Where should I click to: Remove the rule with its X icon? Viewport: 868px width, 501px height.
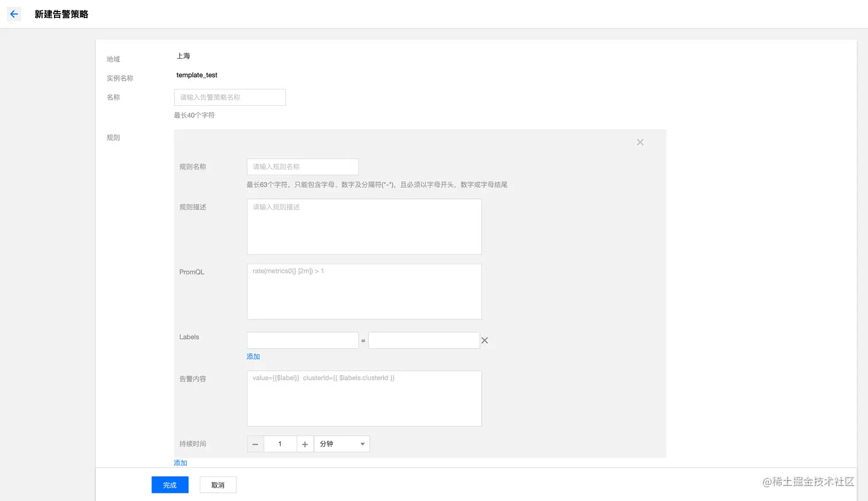click(x=640, y=142)
